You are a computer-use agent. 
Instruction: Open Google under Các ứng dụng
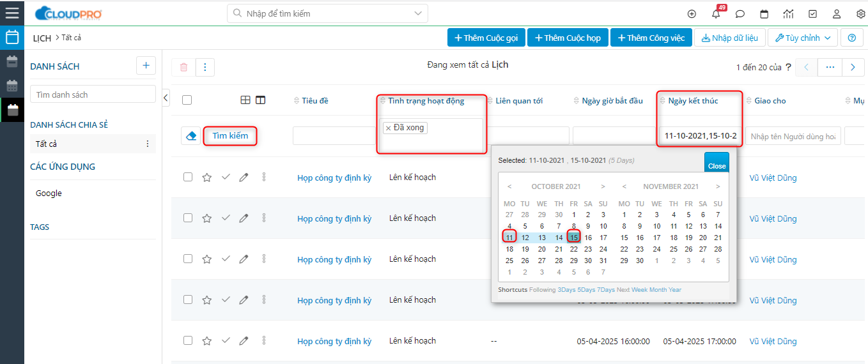tap(49, 193)
